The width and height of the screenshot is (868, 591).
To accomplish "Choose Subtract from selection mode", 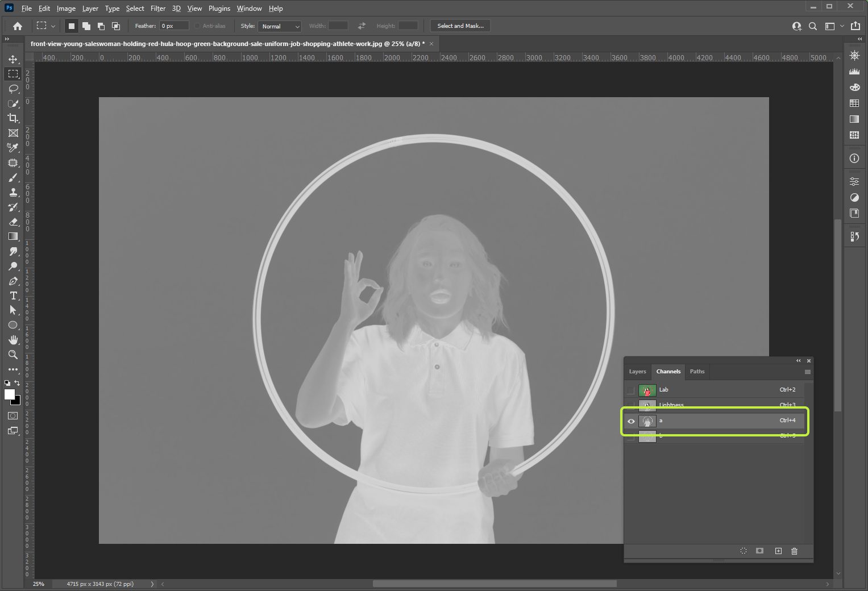I will [x=101, y=26].
